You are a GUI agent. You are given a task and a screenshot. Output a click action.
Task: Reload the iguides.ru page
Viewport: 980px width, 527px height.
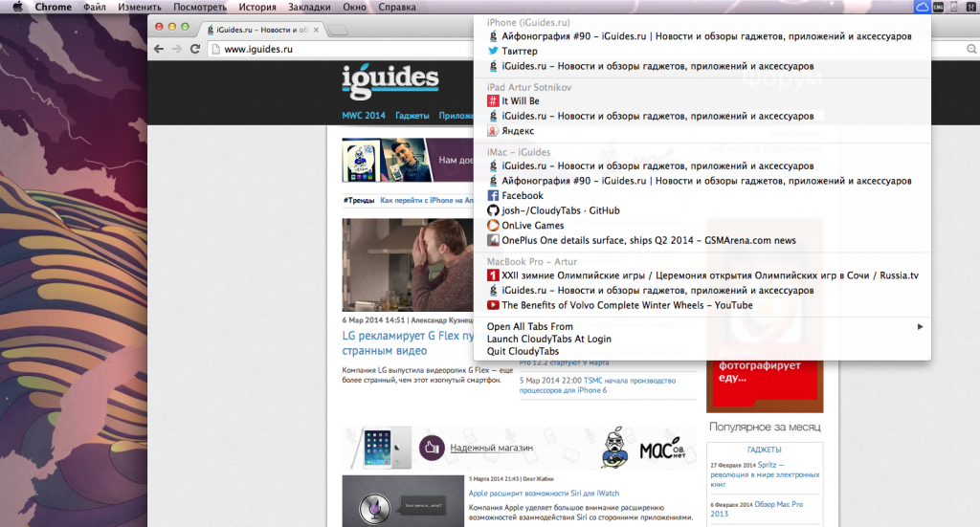click(x=195, y=49)
